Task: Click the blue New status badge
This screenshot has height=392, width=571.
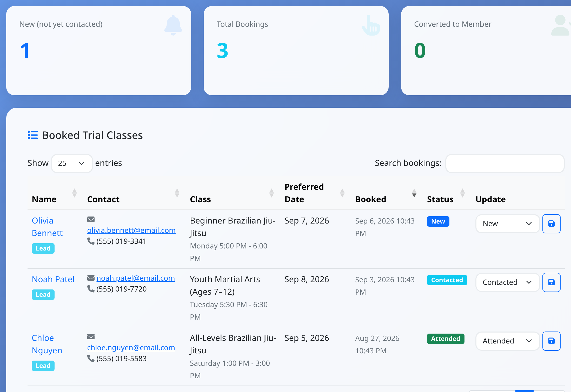Action: click(438, 221)
